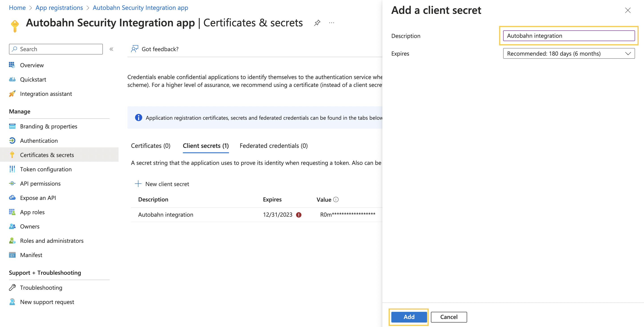The height and width of the screenshot is (327, 644).
Task: Click the Token configuration bars icon
Action: pyautogui.click(x=12, y=169)
